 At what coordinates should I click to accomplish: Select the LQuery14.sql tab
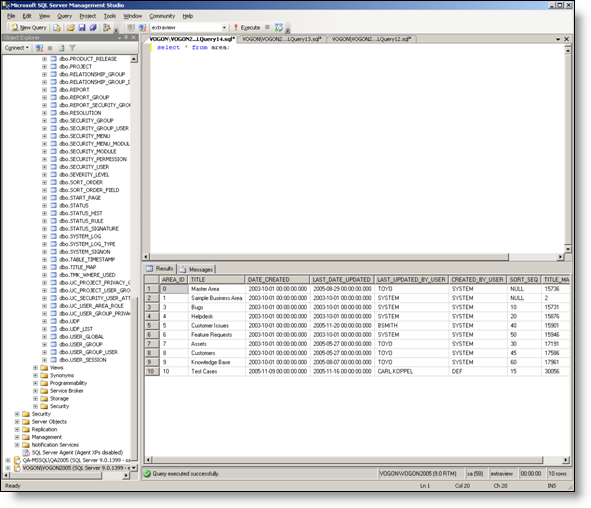pyautogui.click(x=191, y=39)
